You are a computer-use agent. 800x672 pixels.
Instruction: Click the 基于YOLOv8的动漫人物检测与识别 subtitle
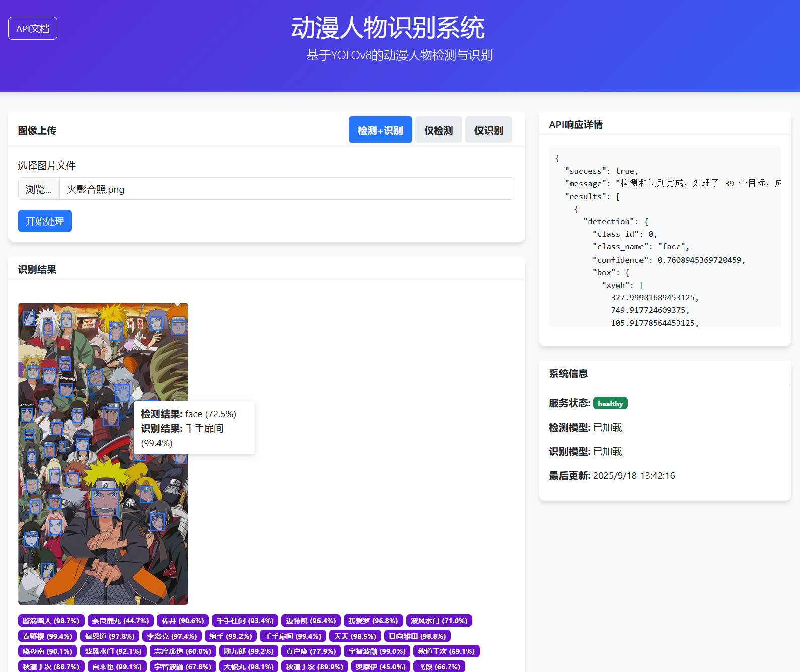pyautogui.click(x=399, y=55)
